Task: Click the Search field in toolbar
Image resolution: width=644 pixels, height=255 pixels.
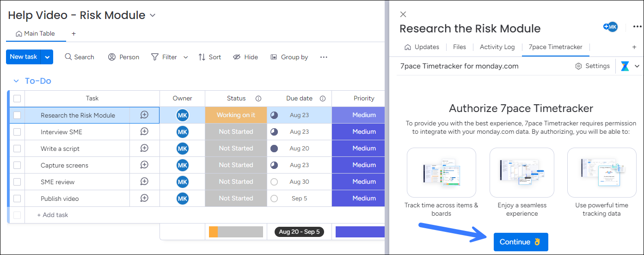Action: 80,57
